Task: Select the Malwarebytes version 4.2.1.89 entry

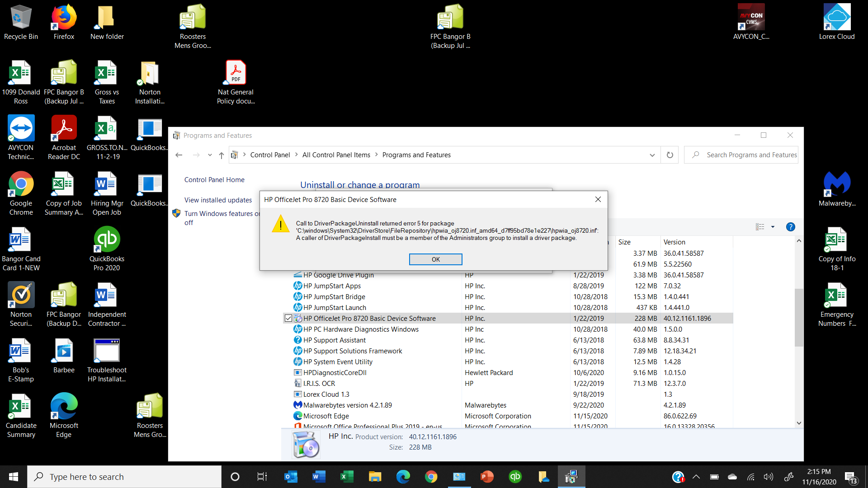Action: 347,405
